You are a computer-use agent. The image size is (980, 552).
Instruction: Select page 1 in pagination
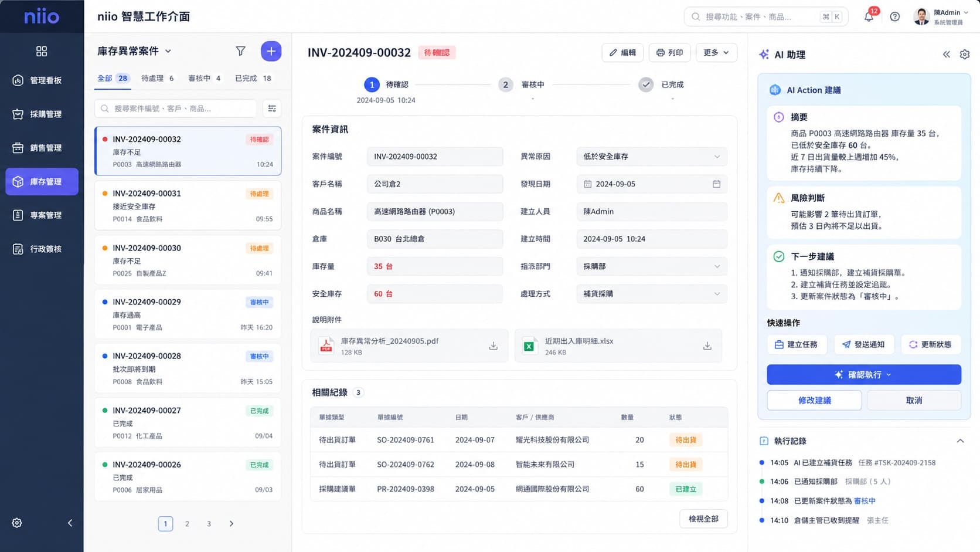tap(165, 523)
